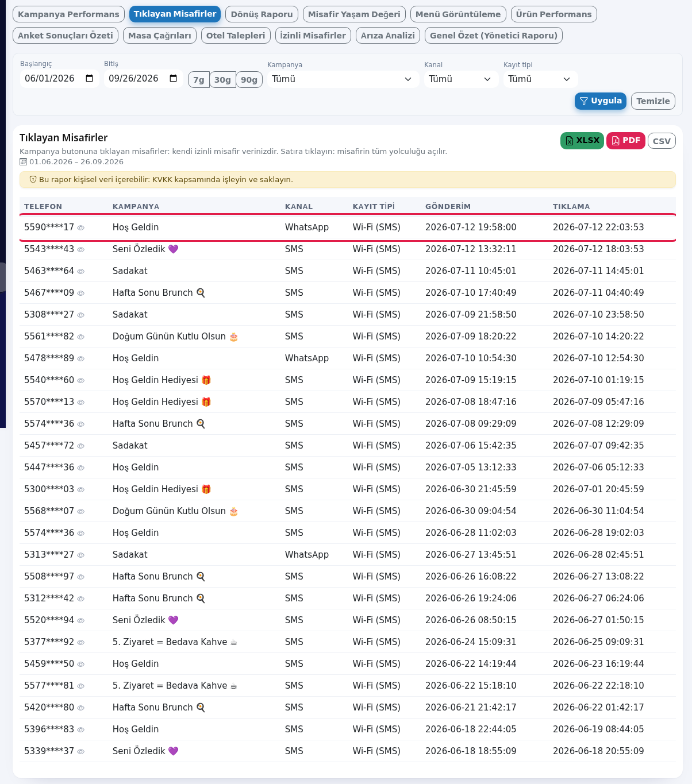Go to Misafir Yaşam Değeri tab
Screen dimensions: 692x784
click(354, 14)
